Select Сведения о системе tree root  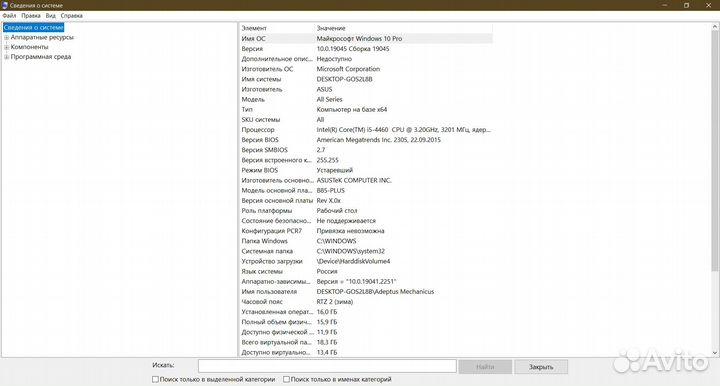click(x=34, y=28)
